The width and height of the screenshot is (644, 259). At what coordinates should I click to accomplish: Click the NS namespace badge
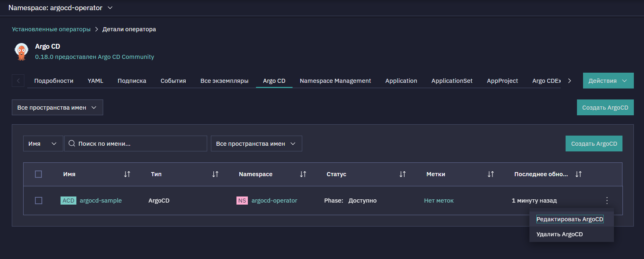pos(242,201)
